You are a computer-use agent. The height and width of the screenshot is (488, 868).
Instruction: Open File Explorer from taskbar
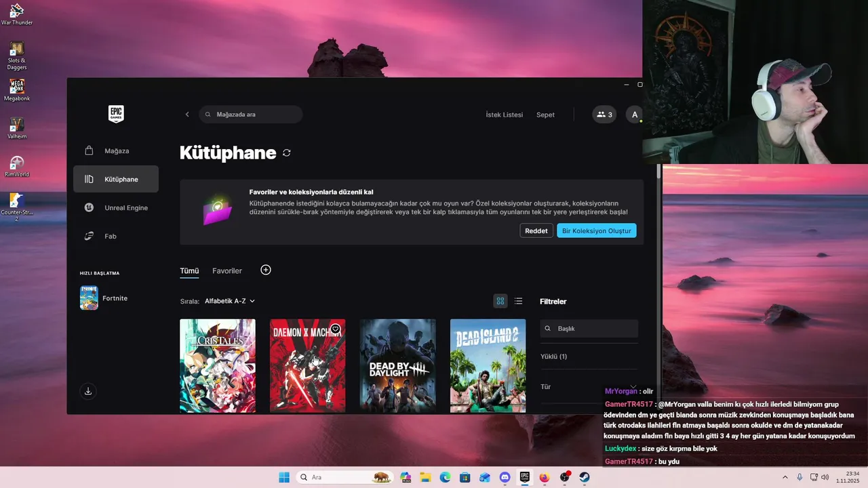[426, 477]
